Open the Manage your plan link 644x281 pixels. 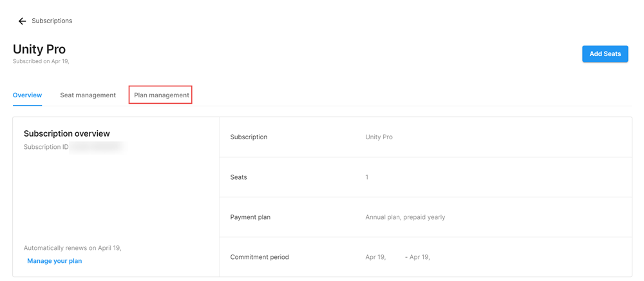55,261
